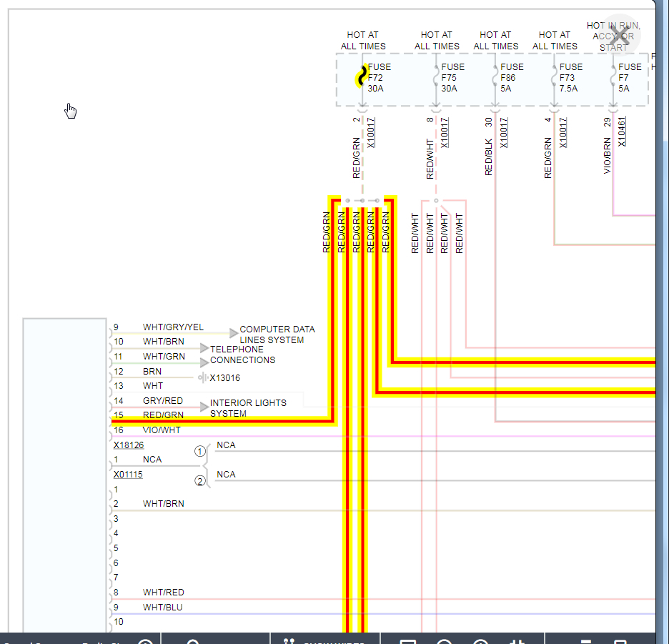Screen dimensions: 669x644
Task: Follow the INTERIOR LIGHTS SYSTEM reference
Action: (248, 408)
